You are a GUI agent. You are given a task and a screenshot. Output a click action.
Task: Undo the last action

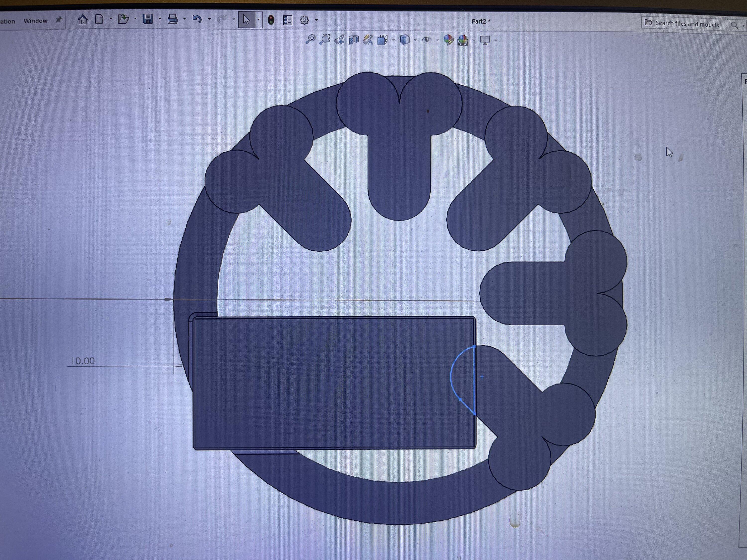click(197, 19)
